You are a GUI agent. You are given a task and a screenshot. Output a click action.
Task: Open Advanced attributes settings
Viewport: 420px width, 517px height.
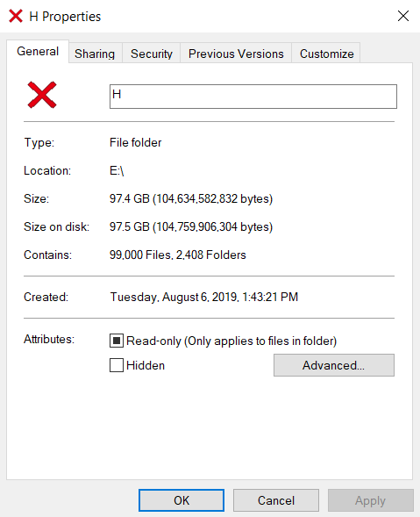334,365
